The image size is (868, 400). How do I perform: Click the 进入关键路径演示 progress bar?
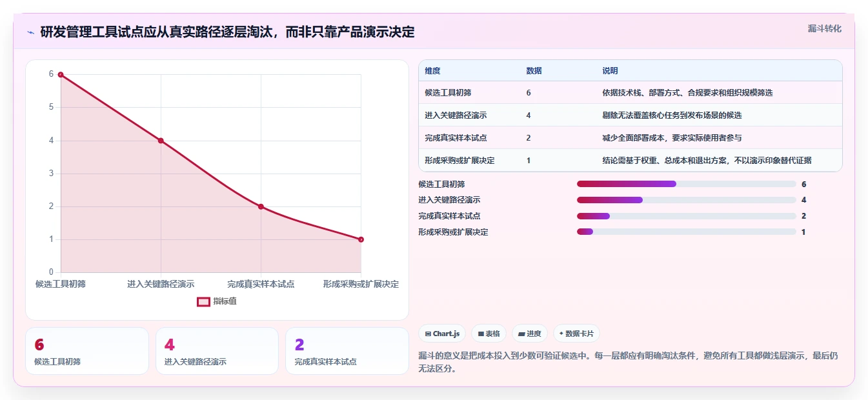tap(687, 200)
